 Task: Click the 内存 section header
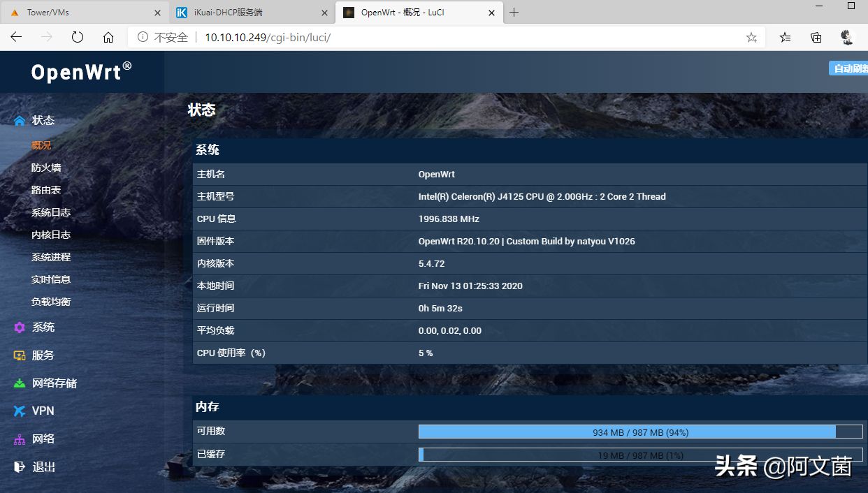[x=208, y=406]
